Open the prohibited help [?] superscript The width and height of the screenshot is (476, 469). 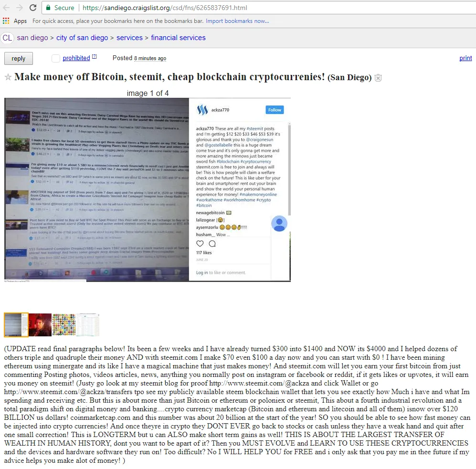94,56
